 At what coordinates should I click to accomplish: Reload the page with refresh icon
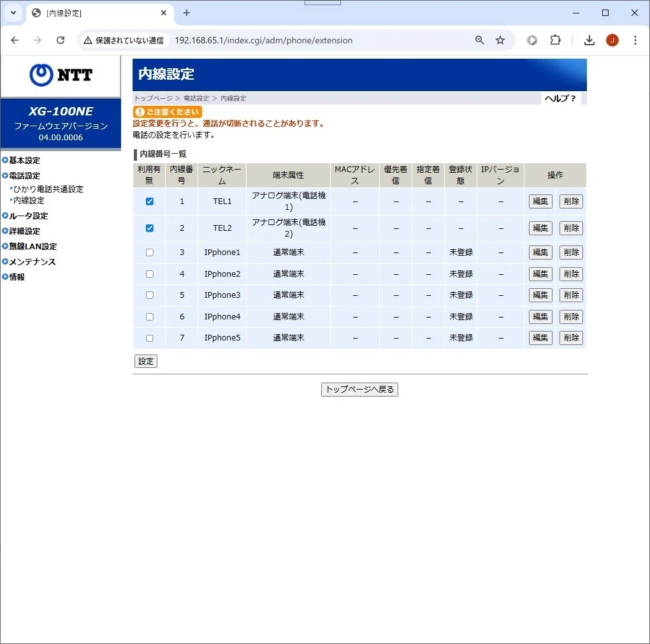pos(61,40)
